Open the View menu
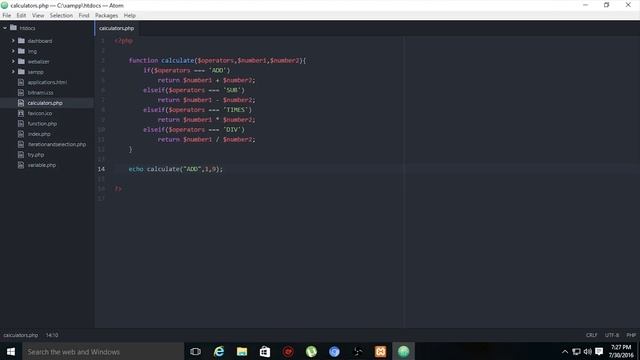 pyautogui.click(x=38, y=16)
